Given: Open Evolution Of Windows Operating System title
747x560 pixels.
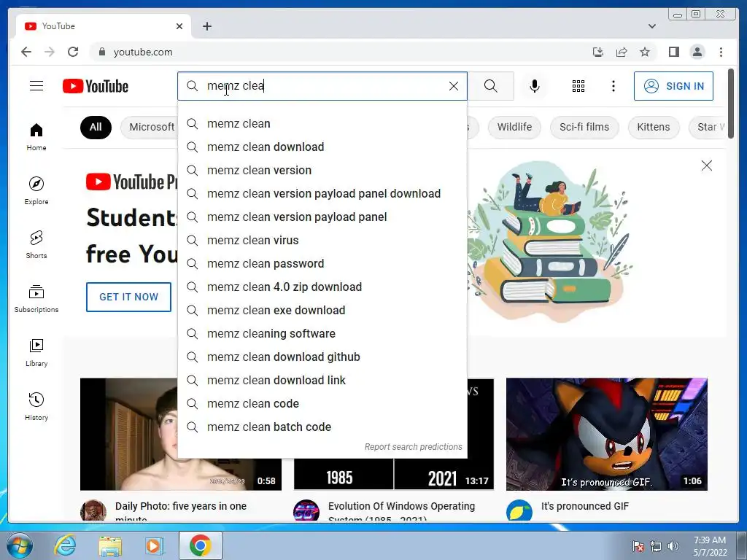Looking at the screenshot, I should click(401, 512).
